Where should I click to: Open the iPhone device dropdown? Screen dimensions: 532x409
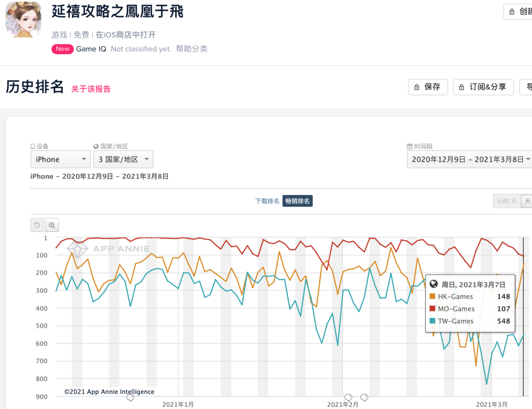click(x=61, y=159)
